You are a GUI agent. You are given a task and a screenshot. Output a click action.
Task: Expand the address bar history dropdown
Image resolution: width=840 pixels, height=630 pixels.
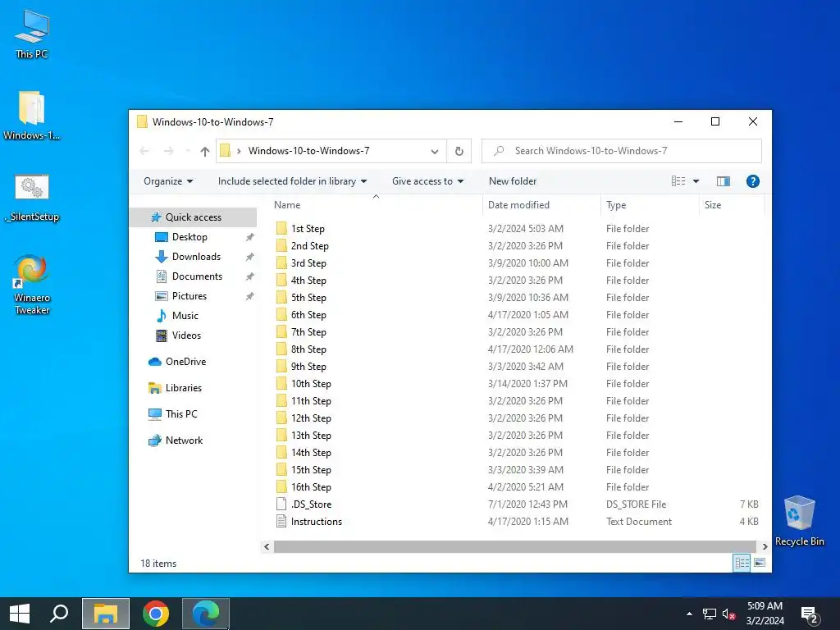pyautogui.click(x=435, y=152)
